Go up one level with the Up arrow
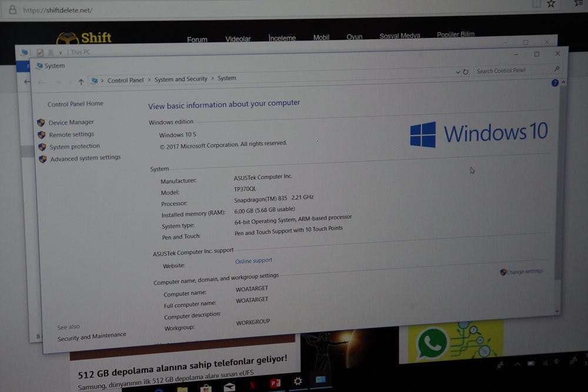 coord(81,82)
